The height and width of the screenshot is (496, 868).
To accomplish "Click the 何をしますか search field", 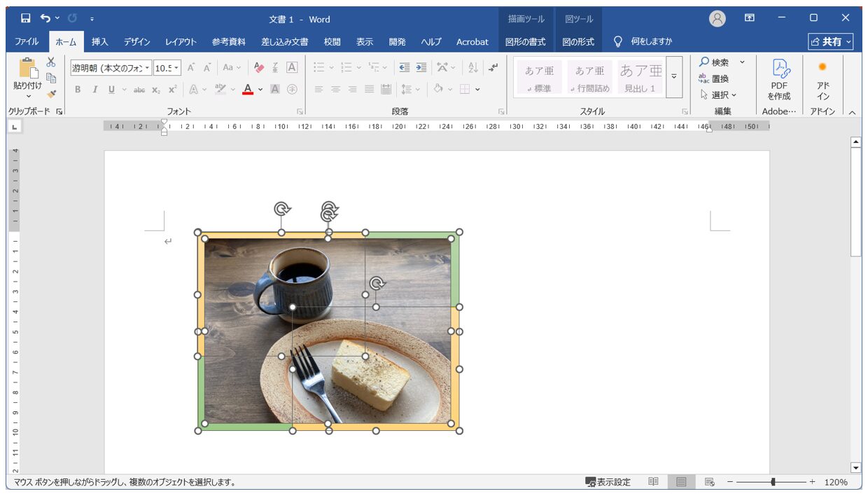I will coord(643,42).
